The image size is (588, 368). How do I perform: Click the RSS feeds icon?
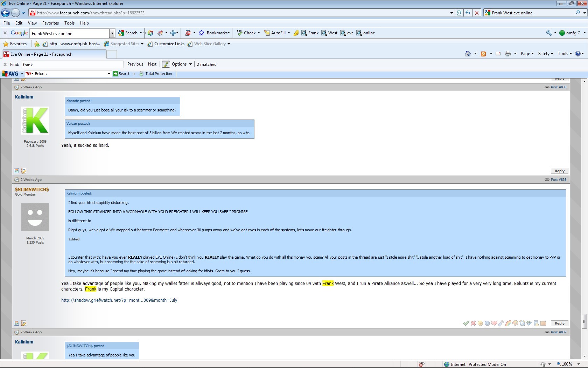(x=483, y=54)
